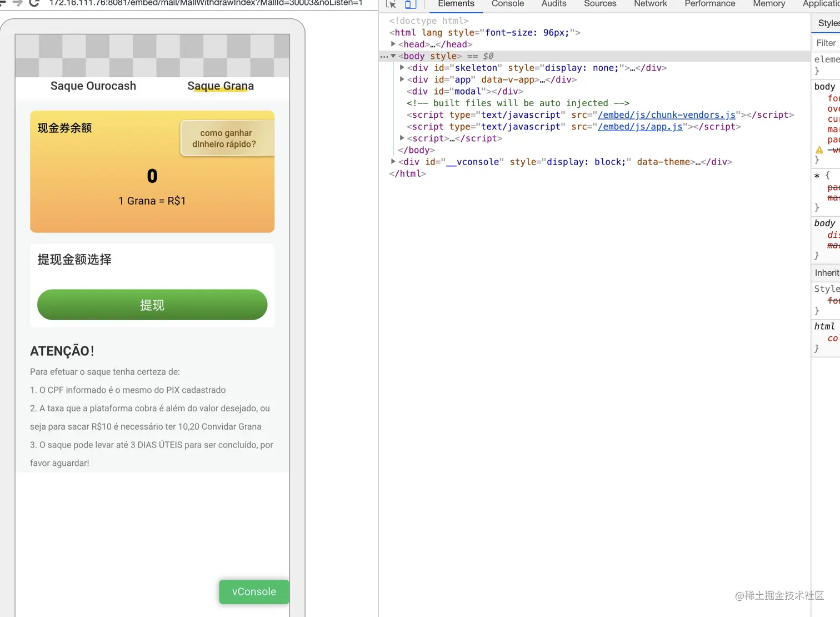Click the ATENÇÃO! heading

[x=62, y=351]
